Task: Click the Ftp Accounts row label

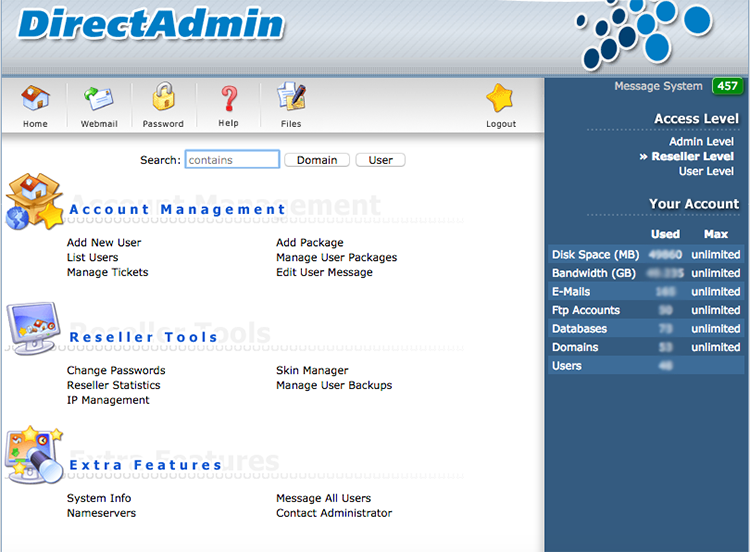Action: click(x=585, y=310)
